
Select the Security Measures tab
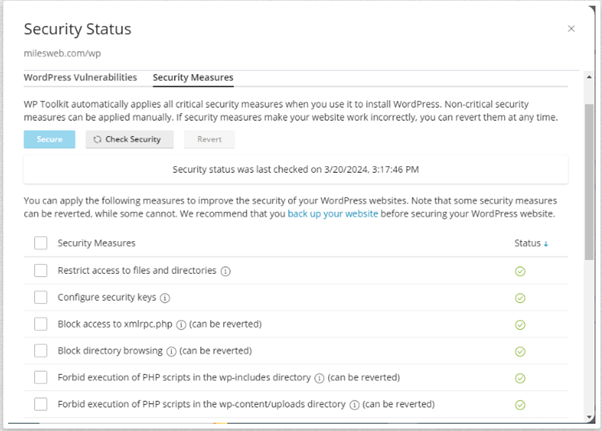193,77
